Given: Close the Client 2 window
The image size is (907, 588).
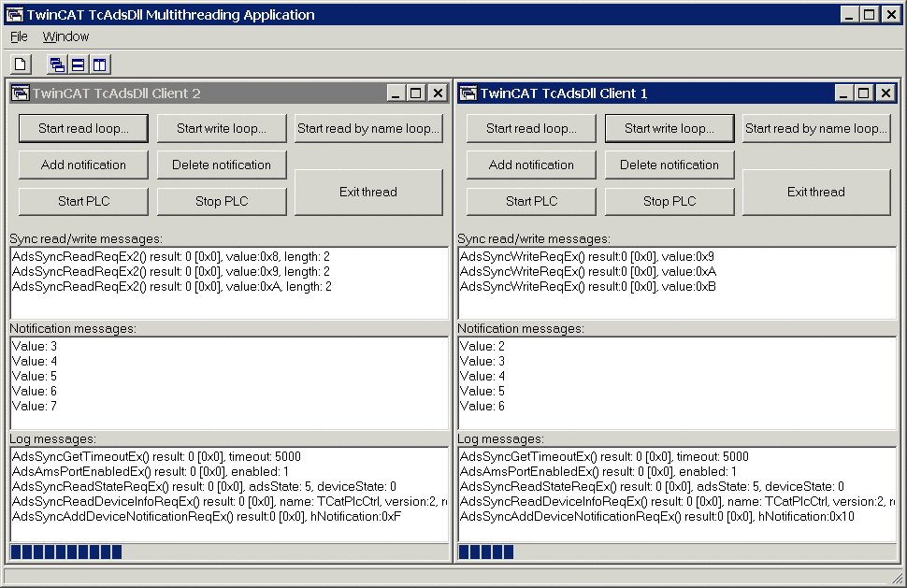Looking at the screenshot, I should (438, 93).
